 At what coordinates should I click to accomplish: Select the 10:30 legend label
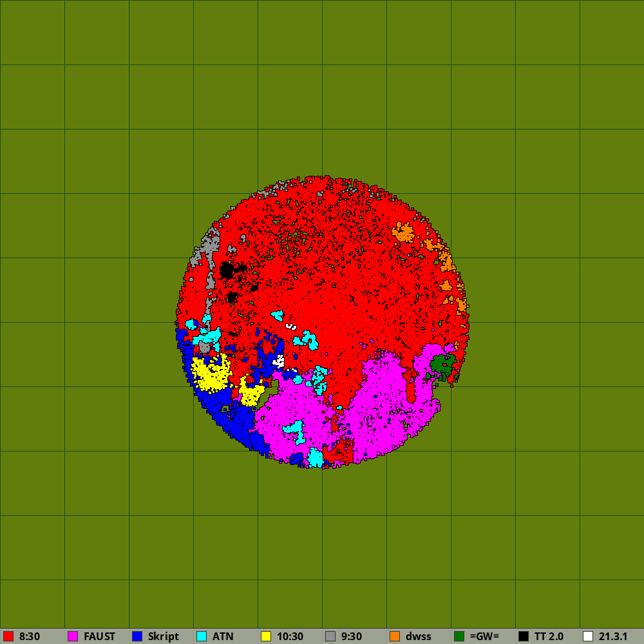290,637
